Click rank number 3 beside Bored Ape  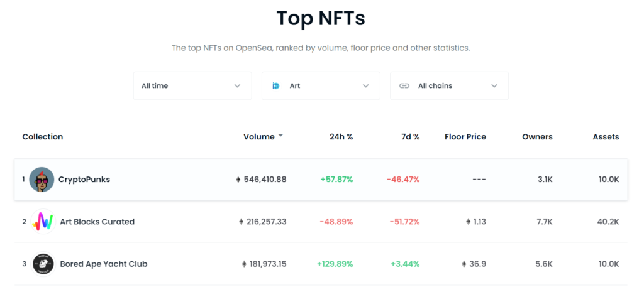pyautogui.click(x=25, y=264)
